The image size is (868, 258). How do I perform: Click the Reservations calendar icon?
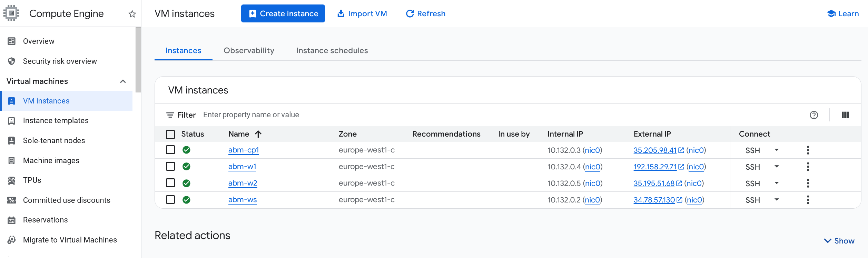(11, 220)
